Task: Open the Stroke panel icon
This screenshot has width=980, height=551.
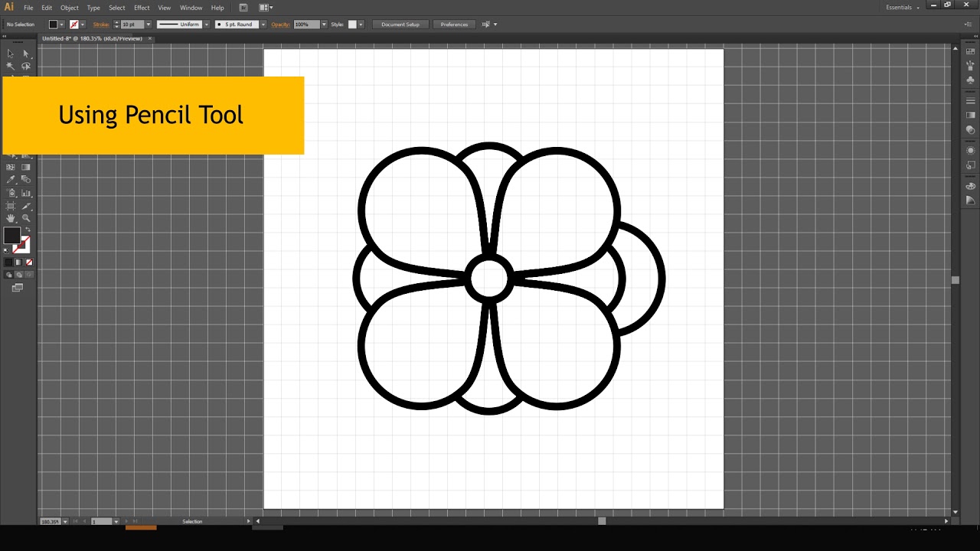Action: pos(970,100)
